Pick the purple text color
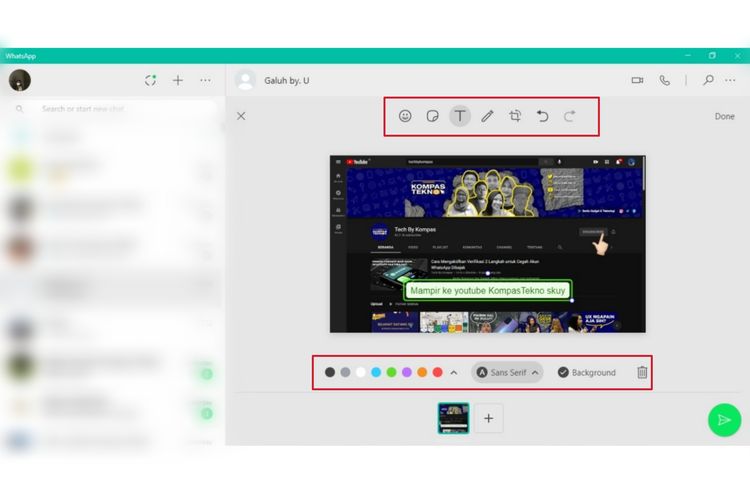Image resolution: width=750 pixels, height=500 pixels. tap(407, 372)
